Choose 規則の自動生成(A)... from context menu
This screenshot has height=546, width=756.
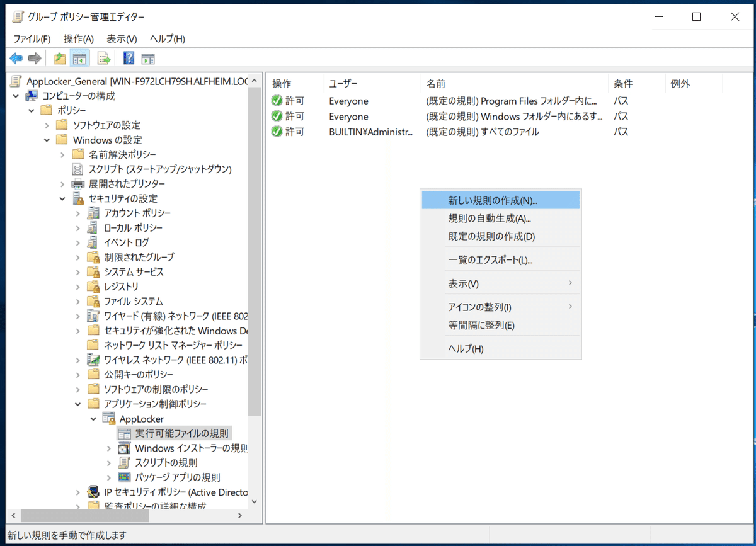click(501, 219)
